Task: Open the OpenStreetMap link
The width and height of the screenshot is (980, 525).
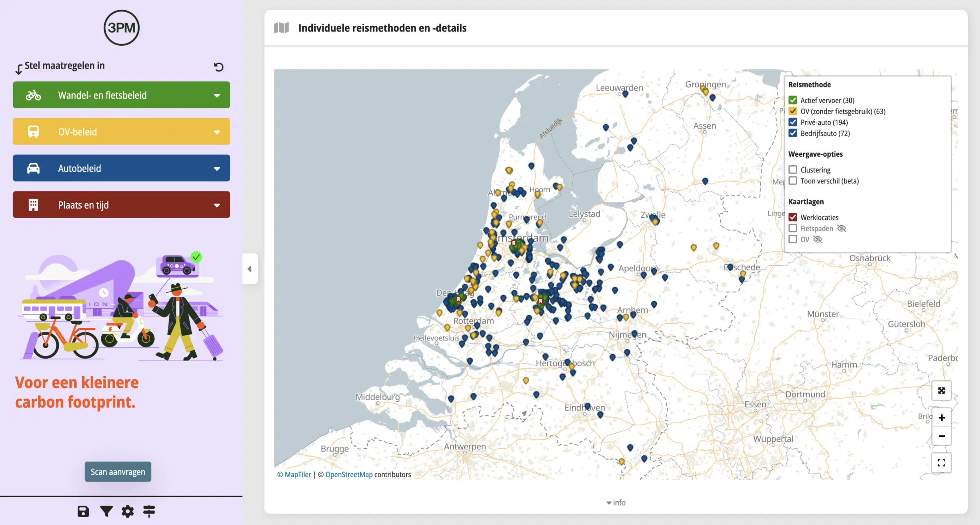Action: pyautogui.click(x=349, y=474)
